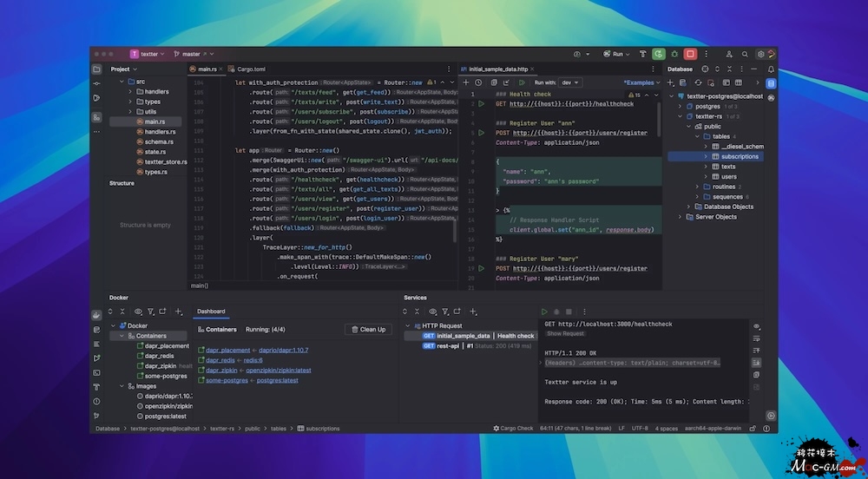Click the Clean Up button

(368, 330)
